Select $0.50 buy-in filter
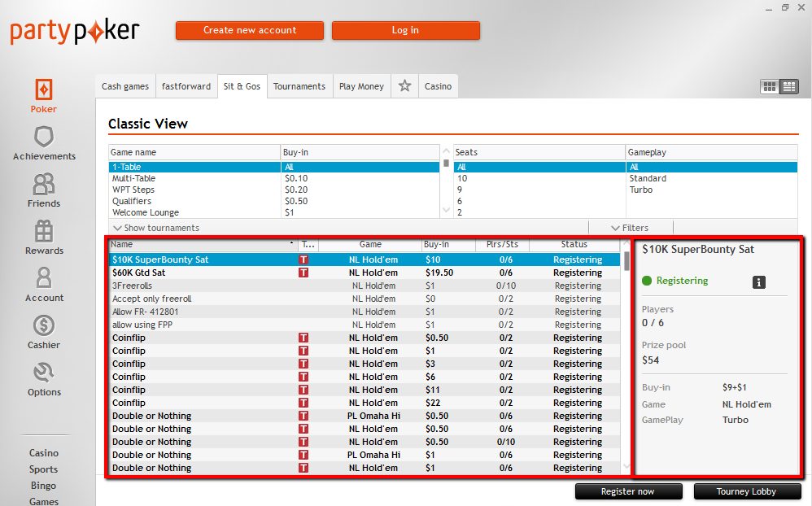The height and width of the screenshot is (506, 812). coord(360,201)
